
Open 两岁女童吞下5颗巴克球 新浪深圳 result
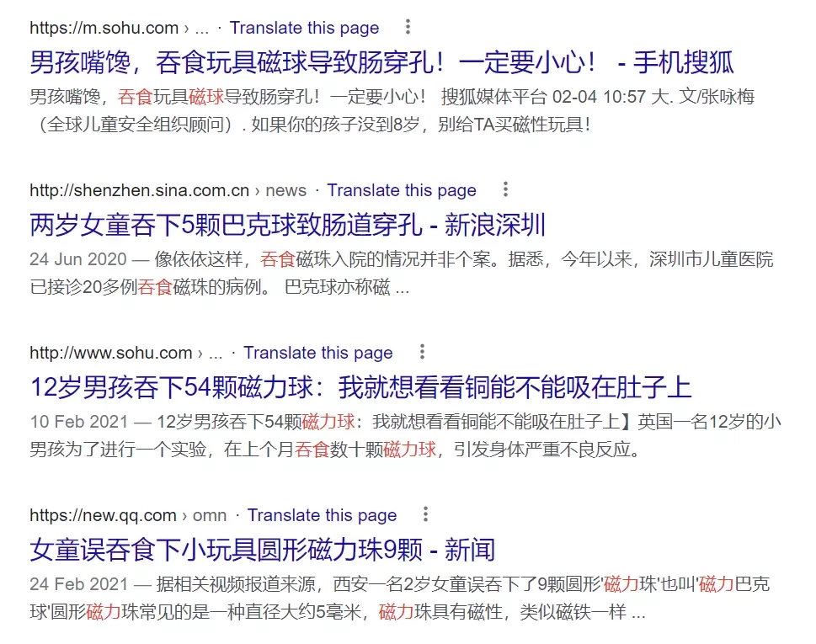(x=287, y=225)
